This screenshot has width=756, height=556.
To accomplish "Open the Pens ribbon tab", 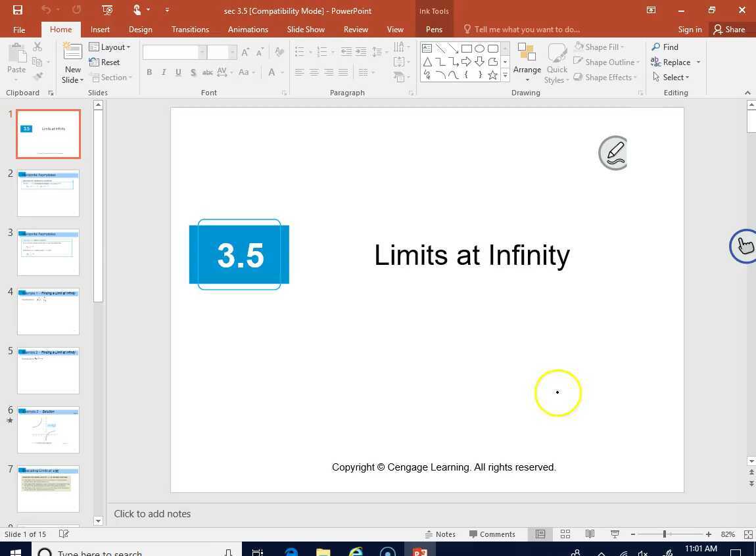I will 434,29.
